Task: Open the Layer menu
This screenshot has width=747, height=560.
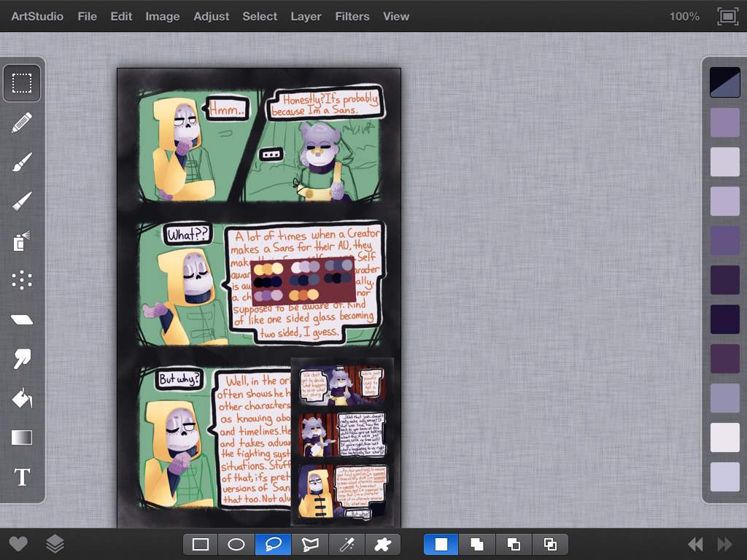Action: [x=306, y=16]
